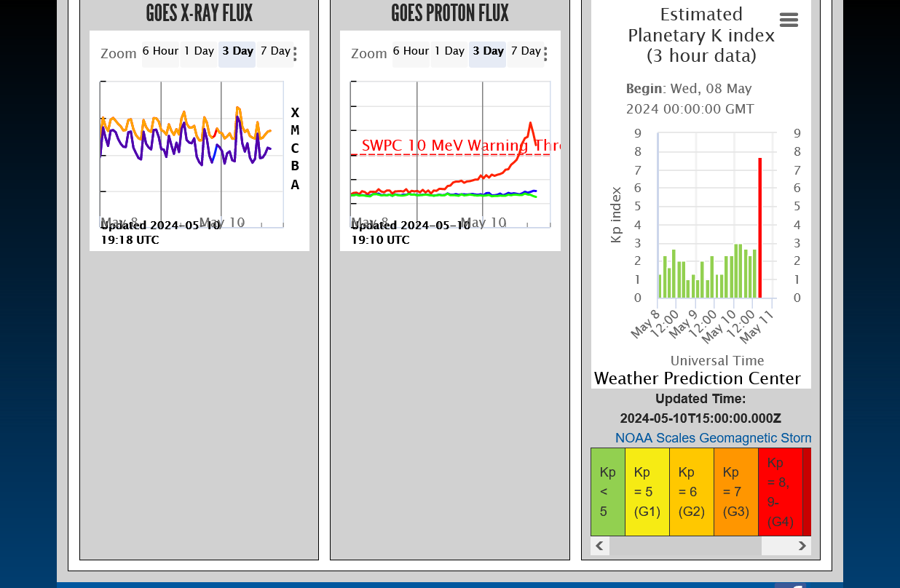Click the orange Kp = 7 (G3) cell

point(735,492)
